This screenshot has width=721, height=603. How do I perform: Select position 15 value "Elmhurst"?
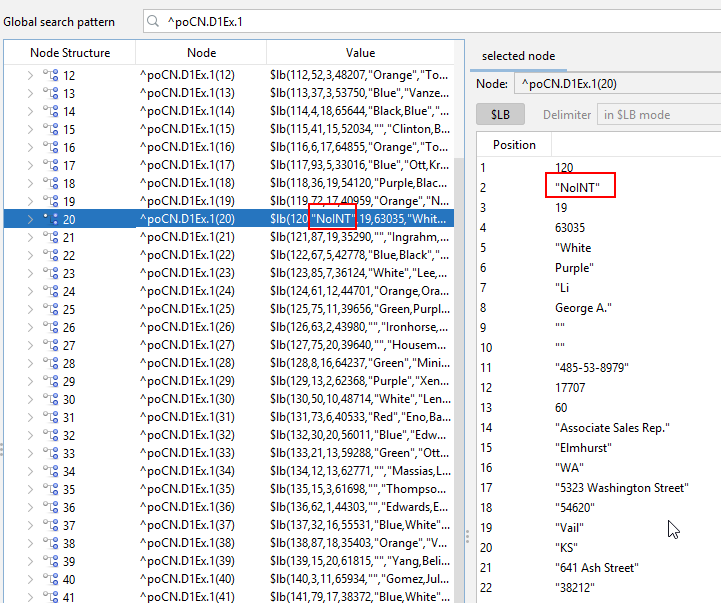(584, 447)
